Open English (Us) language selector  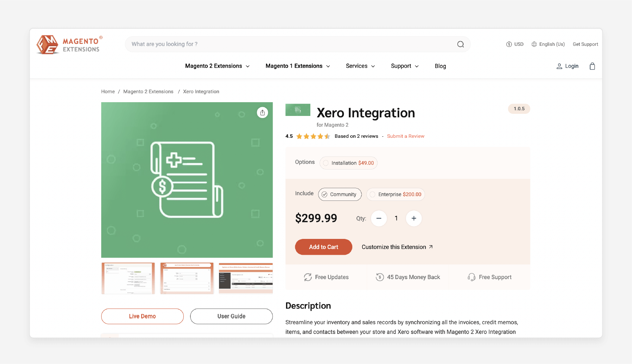coord(548,44)
